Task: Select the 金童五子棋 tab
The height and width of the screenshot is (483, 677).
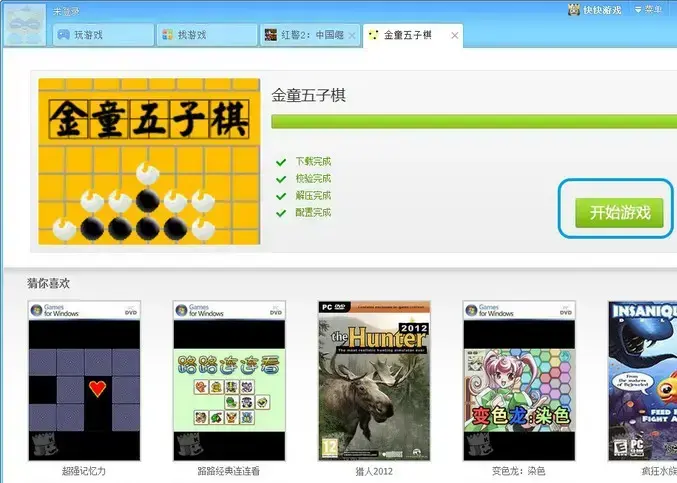Action: (413, 35)
